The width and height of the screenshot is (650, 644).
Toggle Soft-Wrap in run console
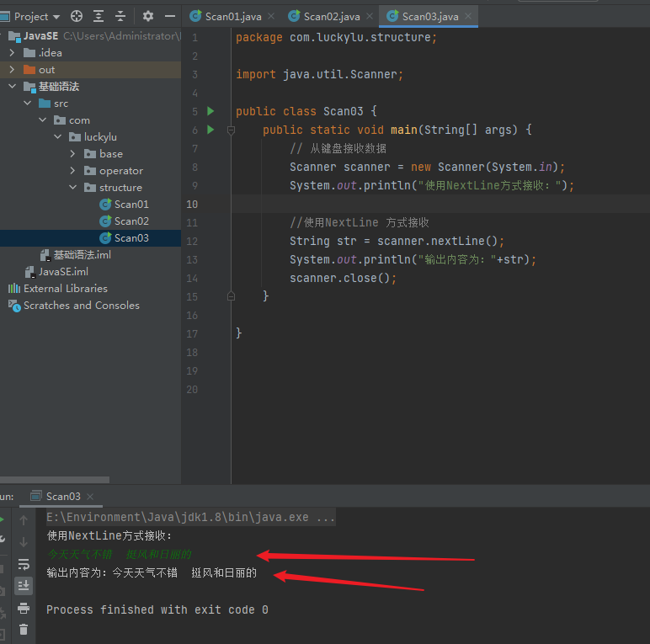click(x=24, y=564)
